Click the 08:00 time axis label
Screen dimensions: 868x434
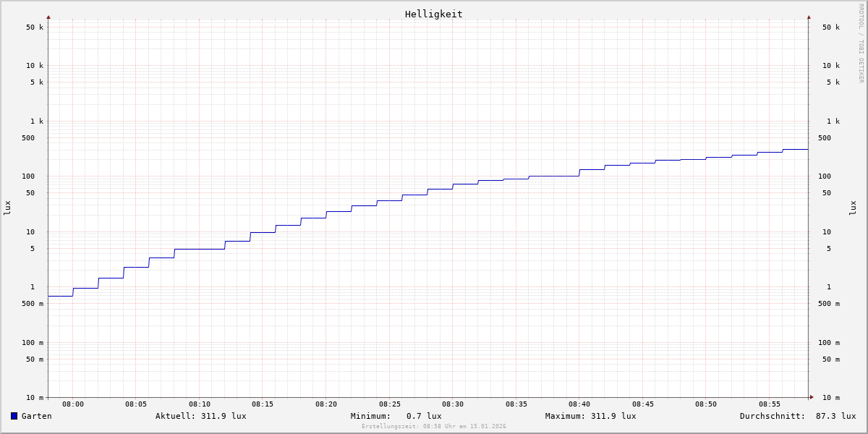pyautogui.click(x=73, y=404)
